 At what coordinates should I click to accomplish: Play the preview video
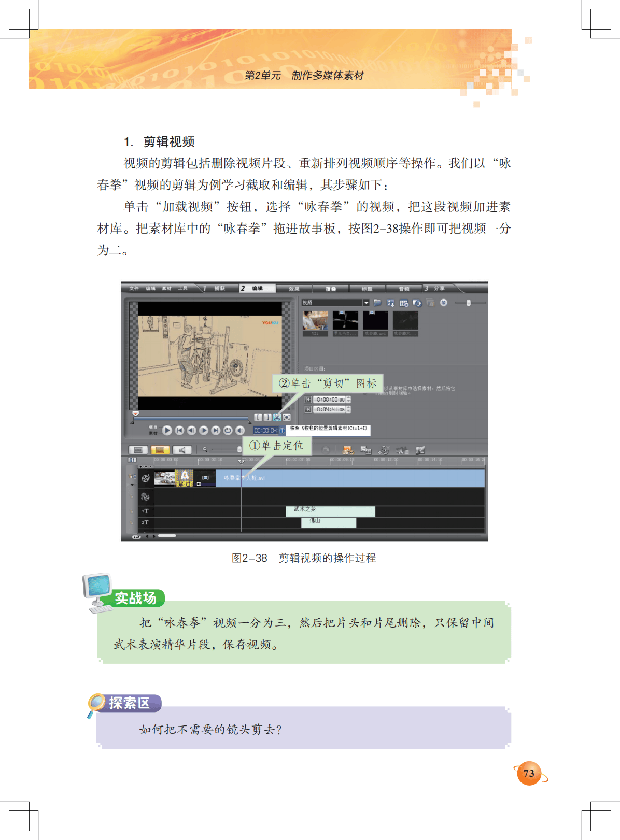pyautogui.click(x=167, y=430)
